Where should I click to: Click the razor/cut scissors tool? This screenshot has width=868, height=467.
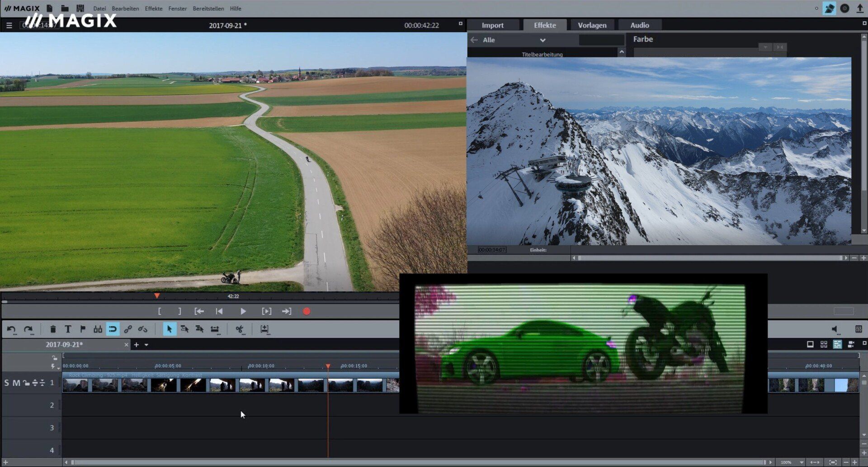239,329
